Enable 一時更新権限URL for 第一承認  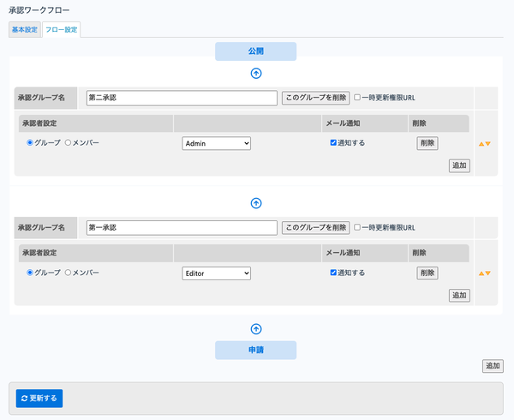tap(357, 227)
